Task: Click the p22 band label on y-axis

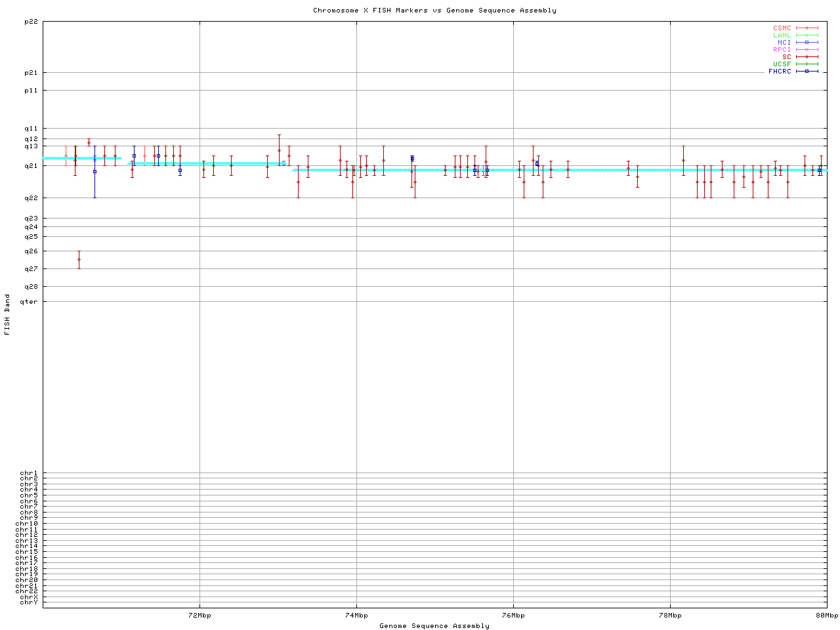Action: tap(31, 22)
